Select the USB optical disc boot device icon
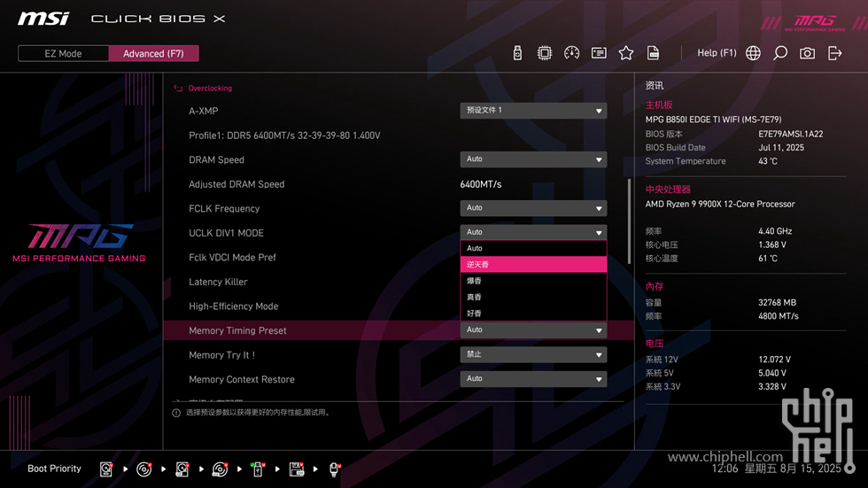 coord(220,469)
